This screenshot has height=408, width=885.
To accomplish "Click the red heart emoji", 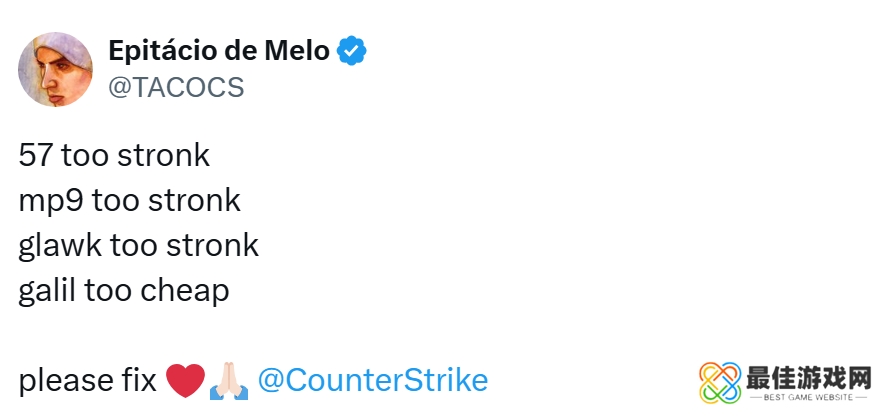I will click(x=185, y=381).
